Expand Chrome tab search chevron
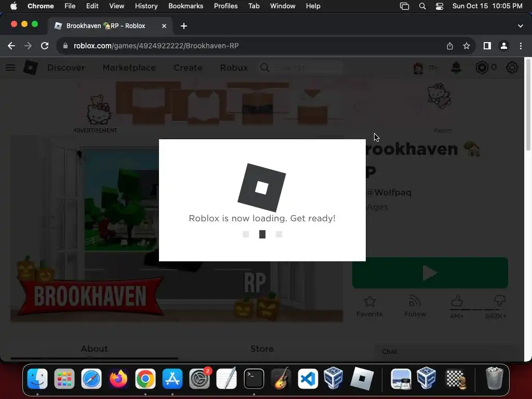The height and width of the screenshot is (399, 532). (521, 26)
